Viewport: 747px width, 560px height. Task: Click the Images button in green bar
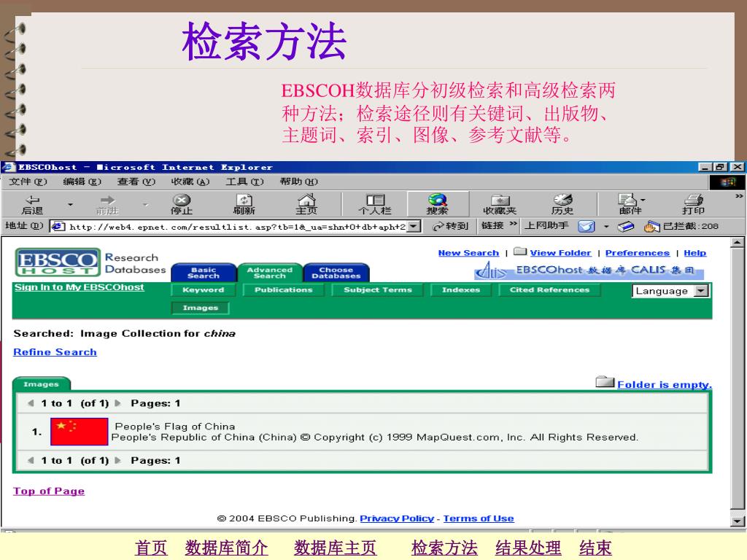coord(200,308)
